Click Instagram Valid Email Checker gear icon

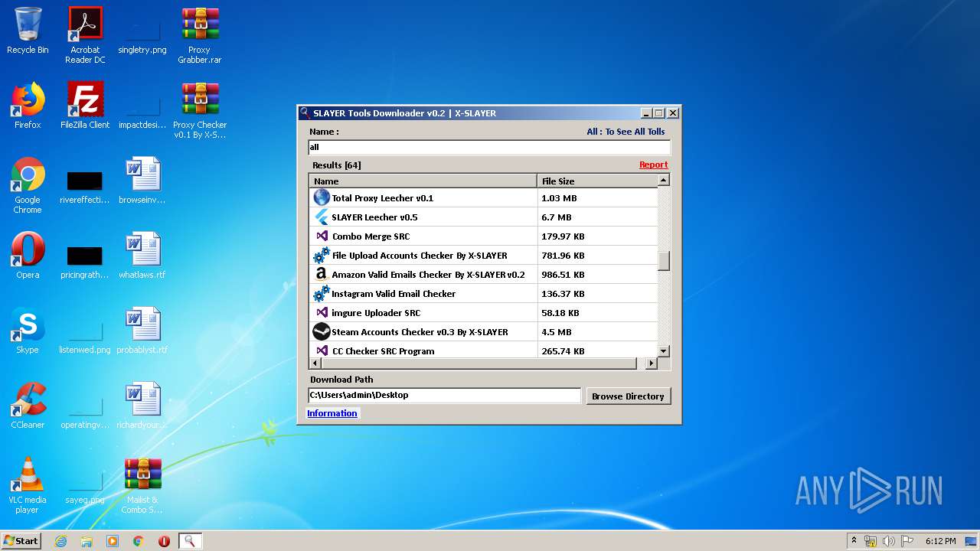point(322,293)
